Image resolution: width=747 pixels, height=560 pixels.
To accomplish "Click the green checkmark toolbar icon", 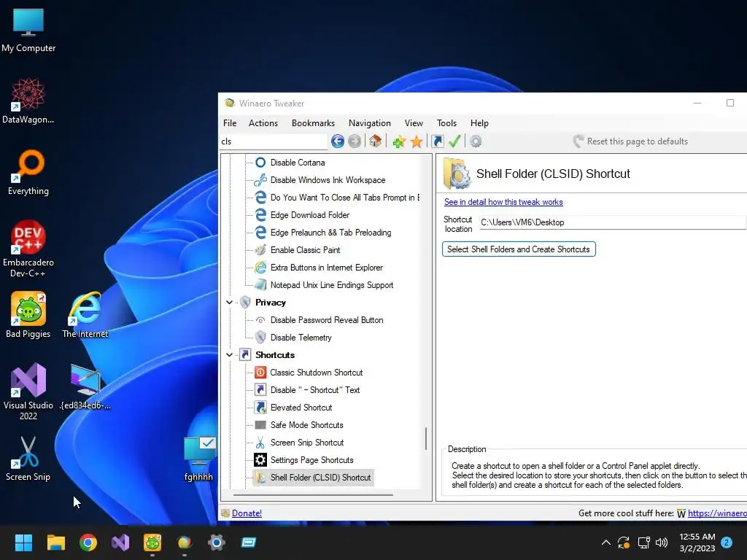I will point(454,141).
